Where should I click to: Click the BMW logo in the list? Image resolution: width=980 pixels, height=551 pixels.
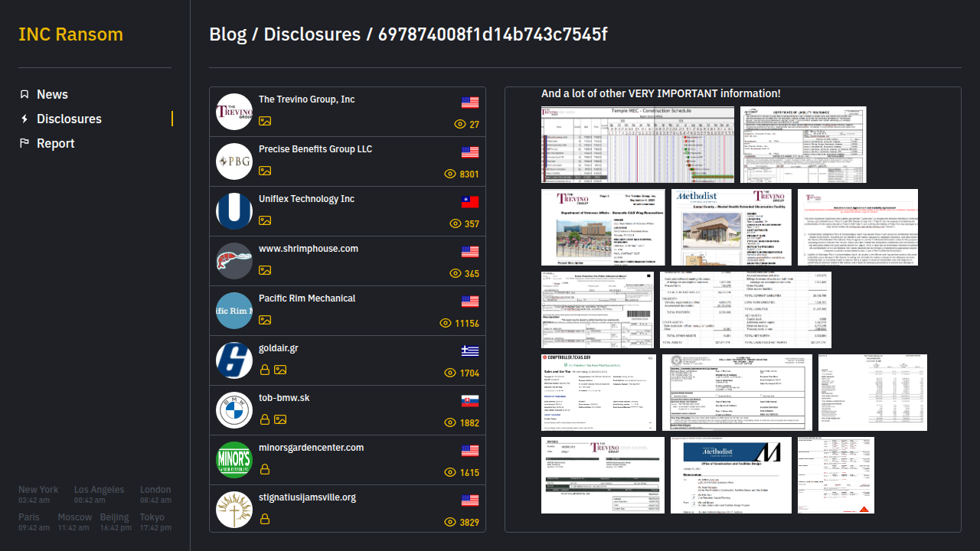coord(234,410)
